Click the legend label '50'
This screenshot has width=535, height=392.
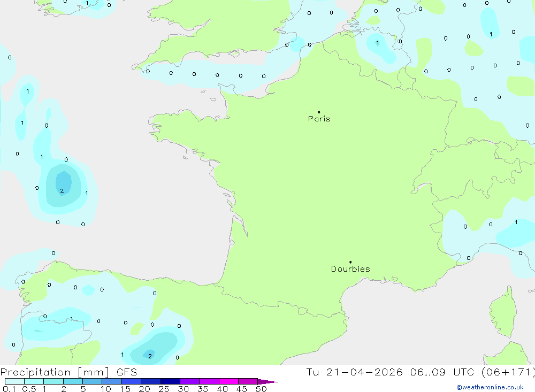[x=261, y=389]
